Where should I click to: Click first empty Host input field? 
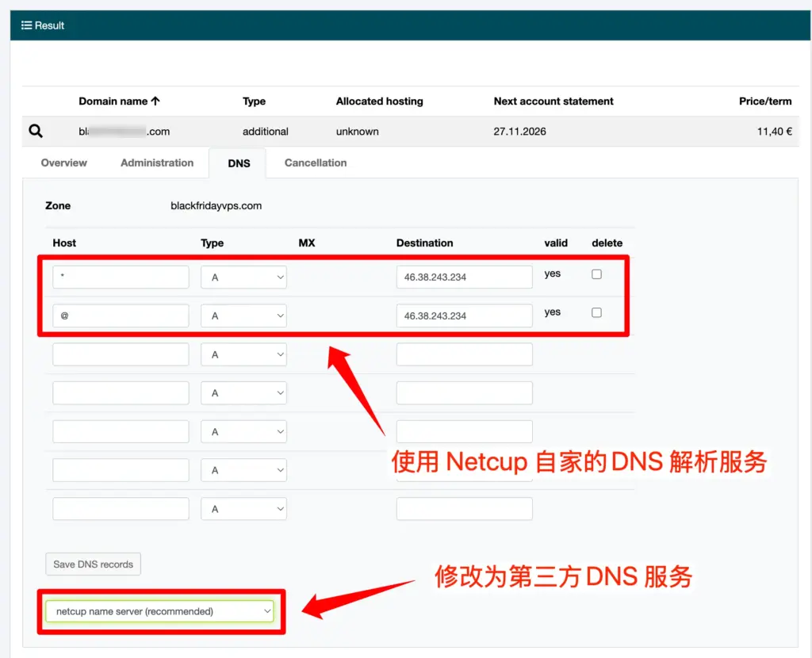pos(121,354)
